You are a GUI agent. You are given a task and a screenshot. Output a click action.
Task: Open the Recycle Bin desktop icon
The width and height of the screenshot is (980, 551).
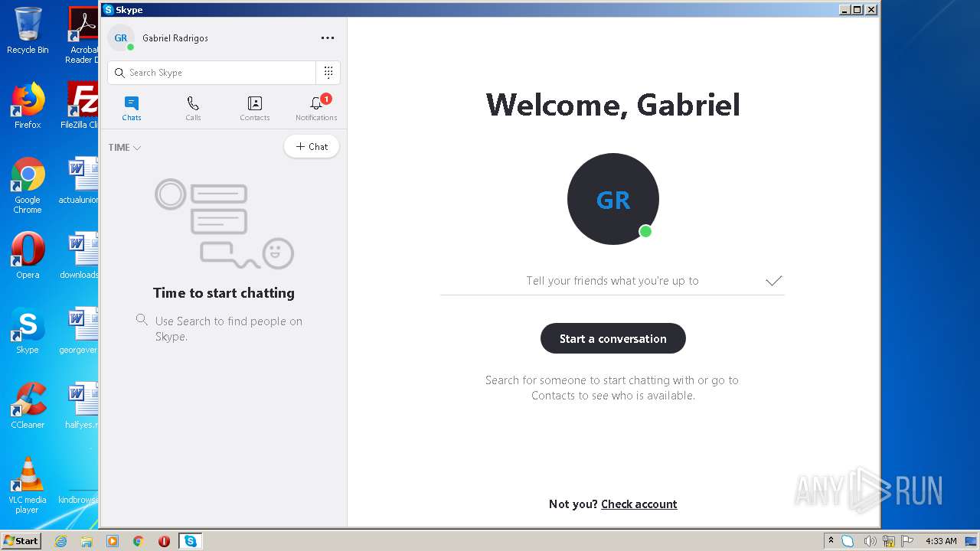[x=28, y=31]
